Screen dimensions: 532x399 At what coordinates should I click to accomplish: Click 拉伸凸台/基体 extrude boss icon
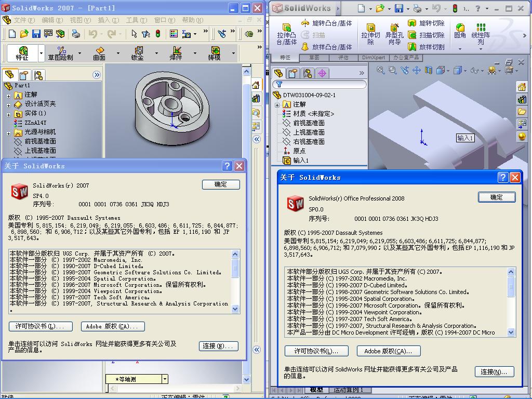287,34
